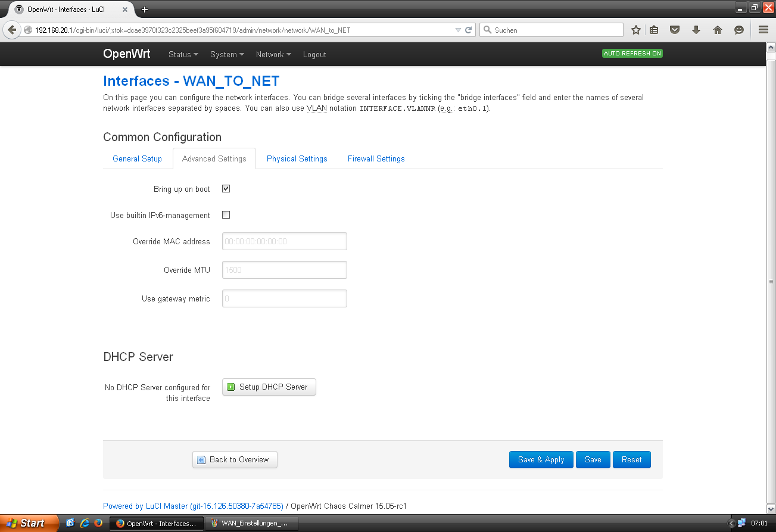Enable Use builtin IPv6-management checkbox

tap(226, 215)
